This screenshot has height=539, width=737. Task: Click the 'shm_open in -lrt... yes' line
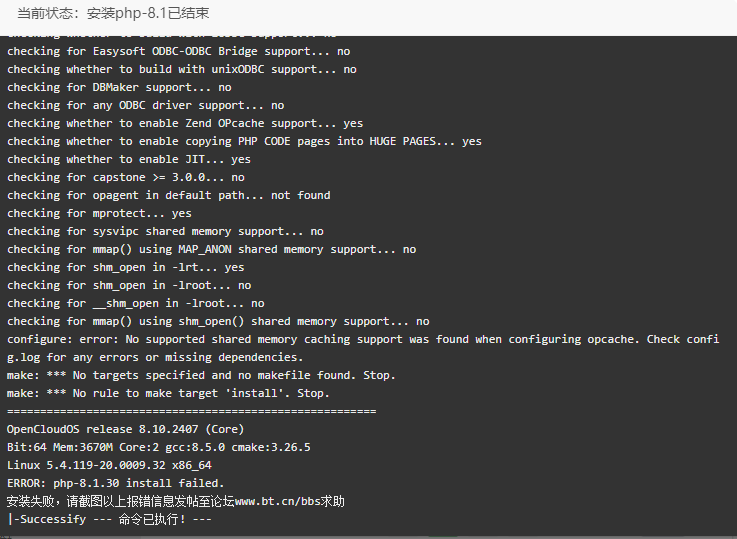click(x=125, y=267)
